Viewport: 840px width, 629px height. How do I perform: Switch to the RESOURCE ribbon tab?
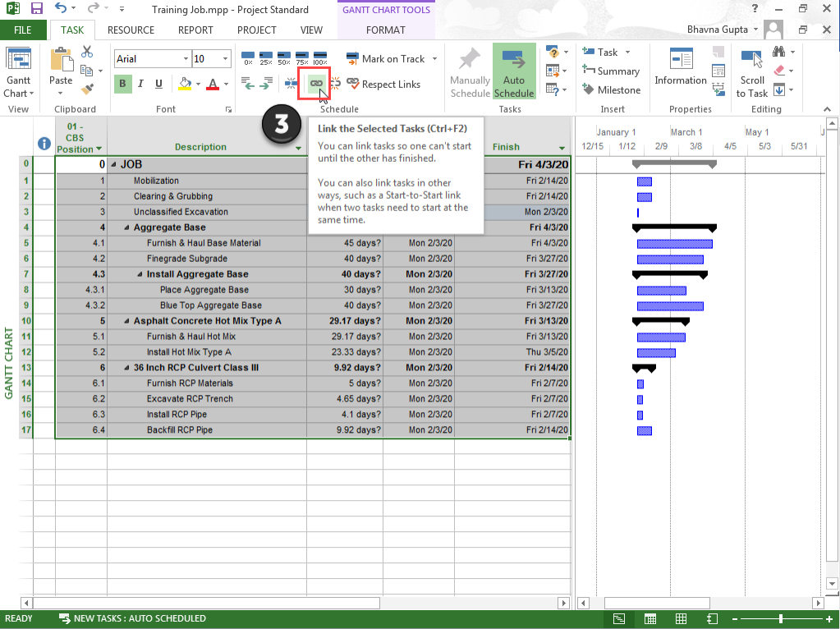pos(131,30)
